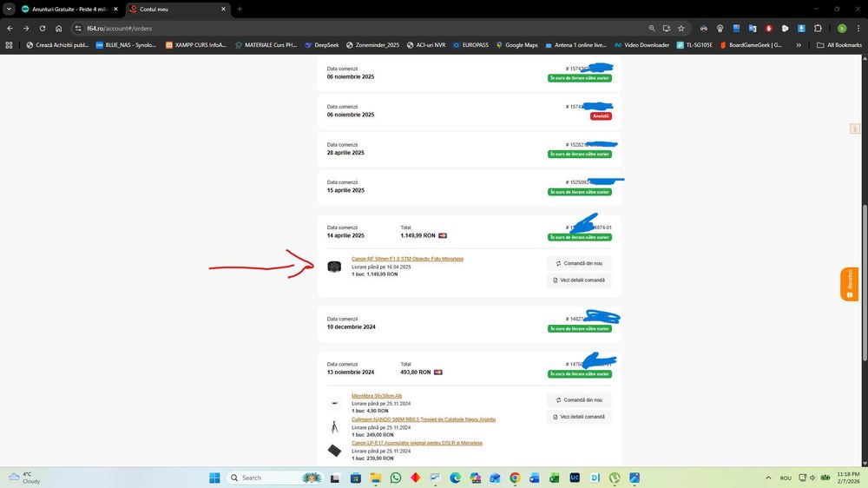
Task: Click the browser forward arrow
Action: [x=26, y=29]
